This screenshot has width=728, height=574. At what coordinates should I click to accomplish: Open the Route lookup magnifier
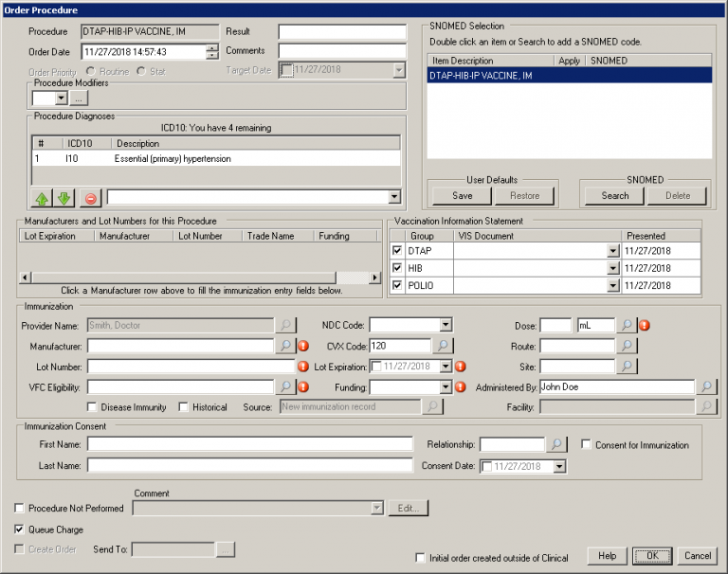pos(627,347)
